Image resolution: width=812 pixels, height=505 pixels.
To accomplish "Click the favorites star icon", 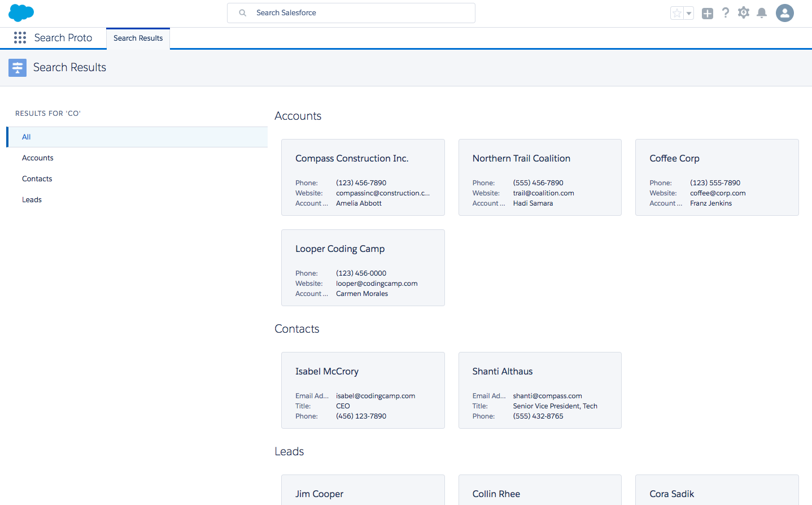I will point(677,13).
